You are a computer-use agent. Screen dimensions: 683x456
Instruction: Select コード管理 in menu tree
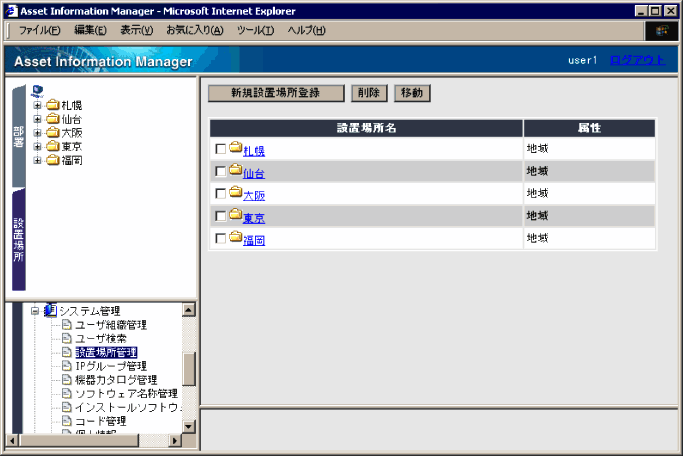coord(101,421)
